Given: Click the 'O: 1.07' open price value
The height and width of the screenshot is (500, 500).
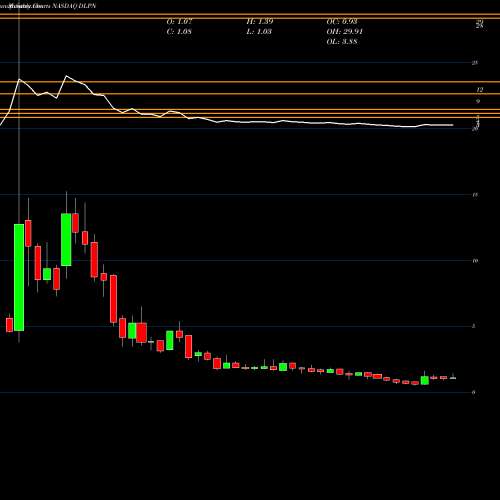Looking at the screenshot, I should coord(179,21).
